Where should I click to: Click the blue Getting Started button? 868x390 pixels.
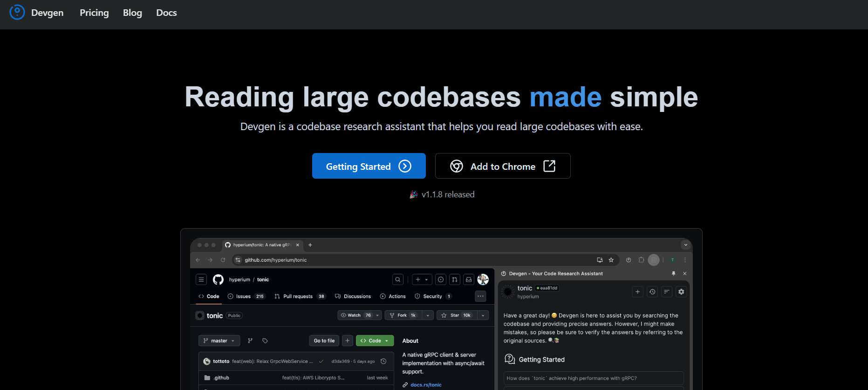click(369, 166)
